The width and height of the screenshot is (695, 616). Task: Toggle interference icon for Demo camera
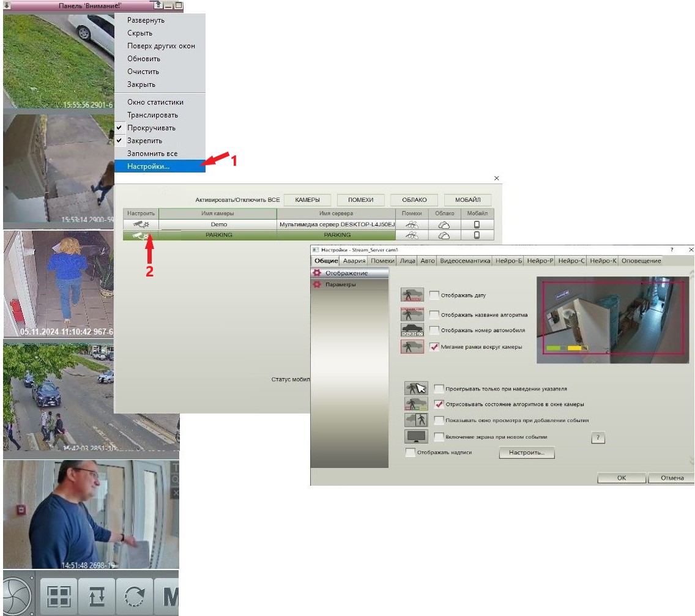tap(412, 225)
